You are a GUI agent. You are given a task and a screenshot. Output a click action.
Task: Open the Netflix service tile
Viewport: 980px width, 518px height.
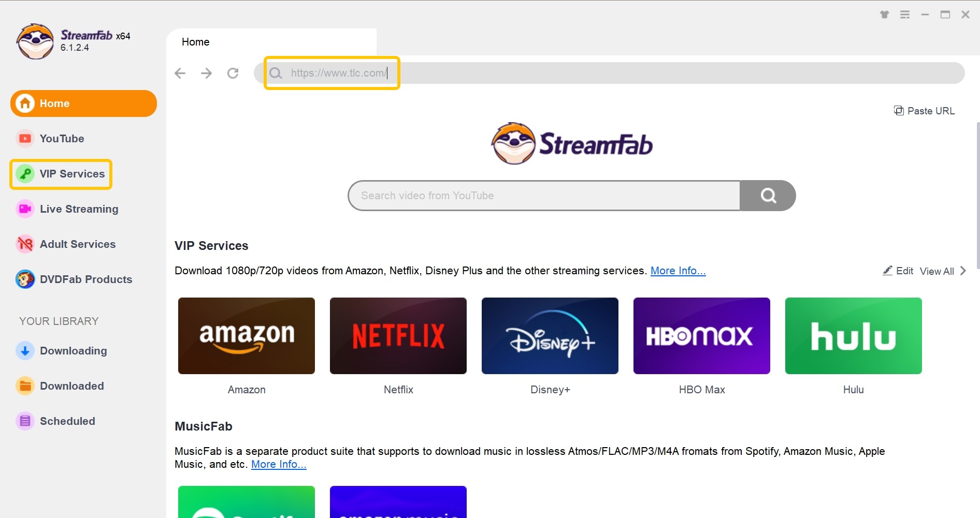pos(398,335)
